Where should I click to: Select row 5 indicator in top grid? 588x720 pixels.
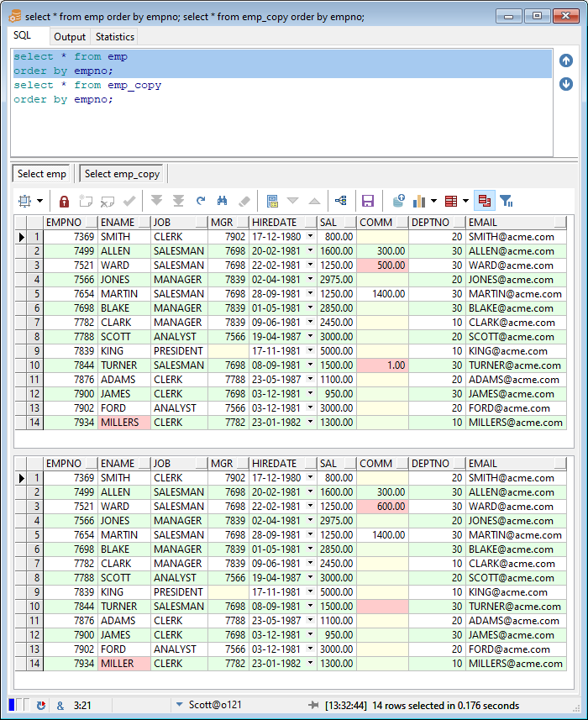pos(35,293)
